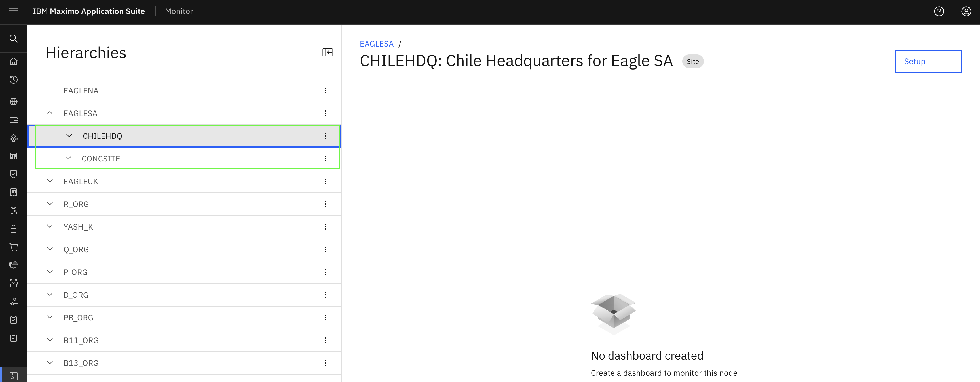Expand the EAGLEUK node chevron

pos(50,181)
